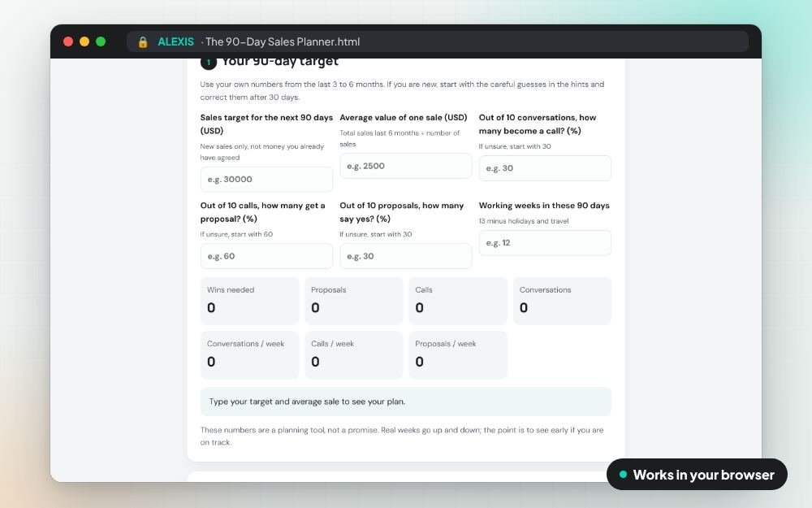Image resolution: width=812 pixels, height=508 pixels.
Task: Click the 90-Day Sales Planner.html title
Action: [x=283, y=42]
